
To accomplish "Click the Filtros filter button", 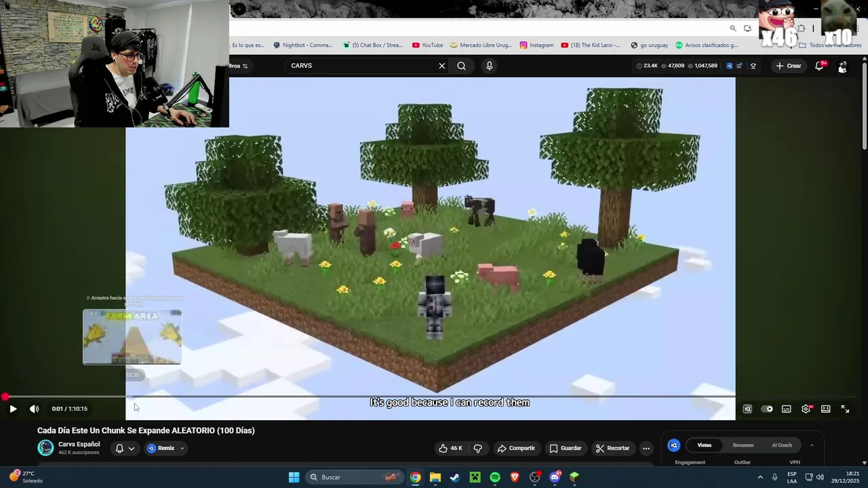I will 238,66.
